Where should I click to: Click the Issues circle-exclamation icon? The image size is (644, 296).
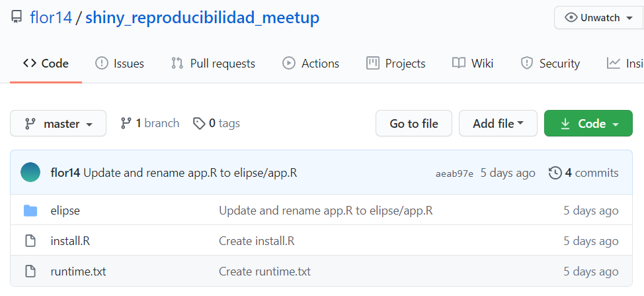click(101, 64)
